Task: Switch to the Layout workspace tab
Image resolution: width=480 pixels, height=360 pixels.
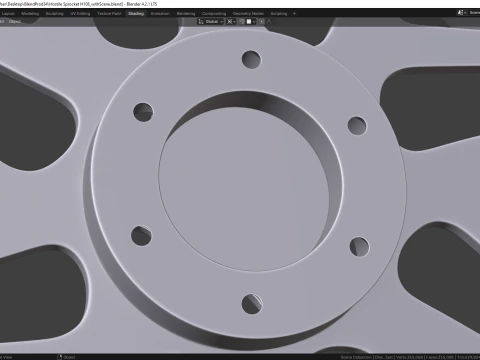Action: coord(8,14)
